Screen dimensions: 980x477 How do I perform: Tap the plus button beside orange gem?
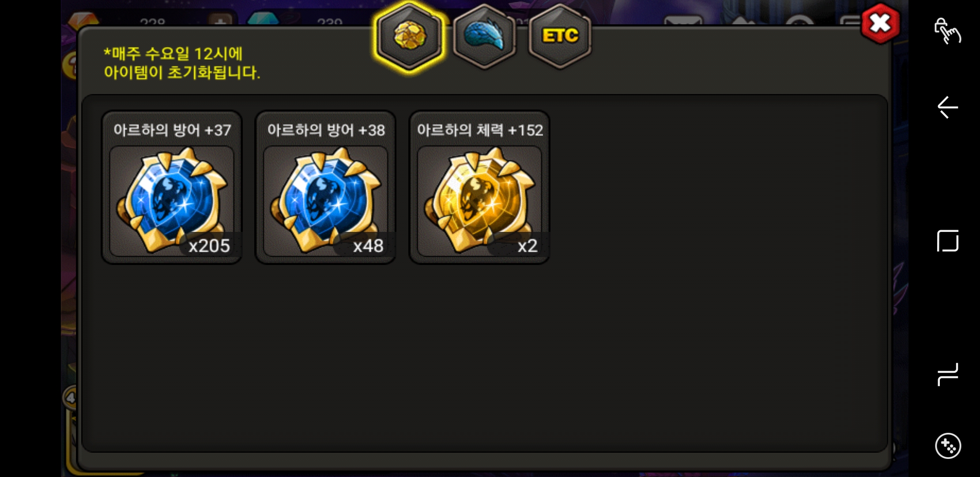click(x=220, y=20)
